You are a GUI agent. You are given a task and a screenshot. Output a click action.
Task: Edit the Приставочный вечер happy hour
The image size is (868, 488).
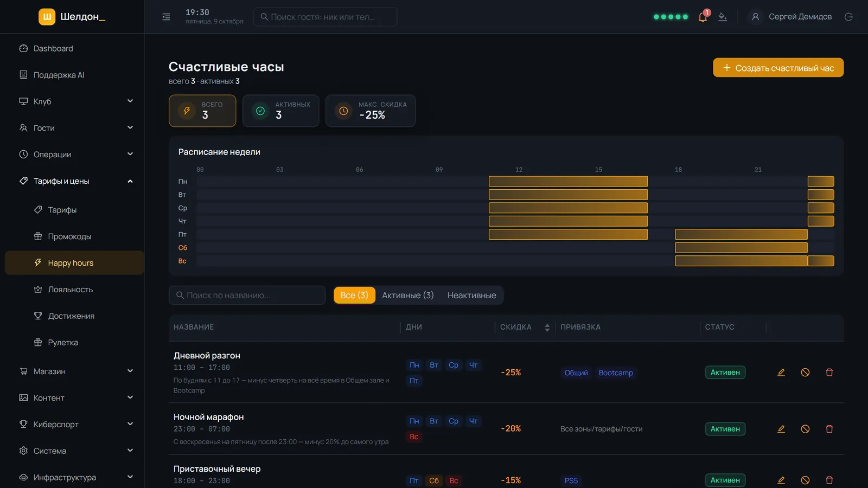(781, 480)
